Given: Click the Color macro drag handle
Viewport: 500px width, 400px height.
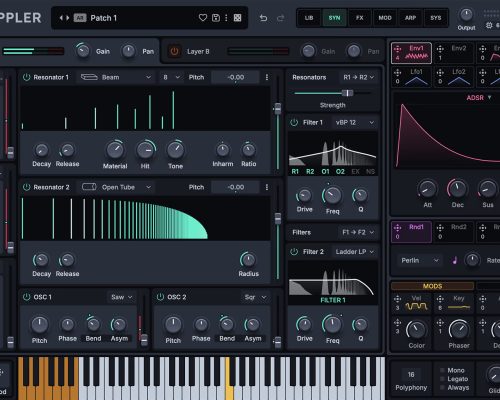Looking at the screenshot, I should pyautogui.click(x=397, y=322).
